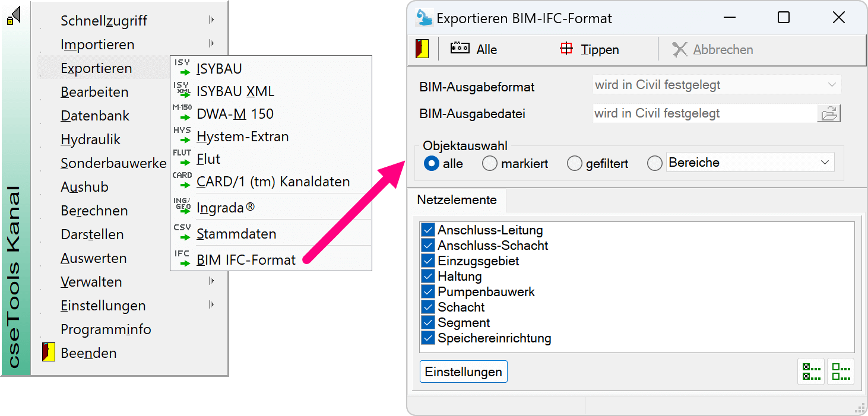The image size is (868, 416).
Task: Expand the Schnellzugriff submenu
Action: [x=104, y=21]
